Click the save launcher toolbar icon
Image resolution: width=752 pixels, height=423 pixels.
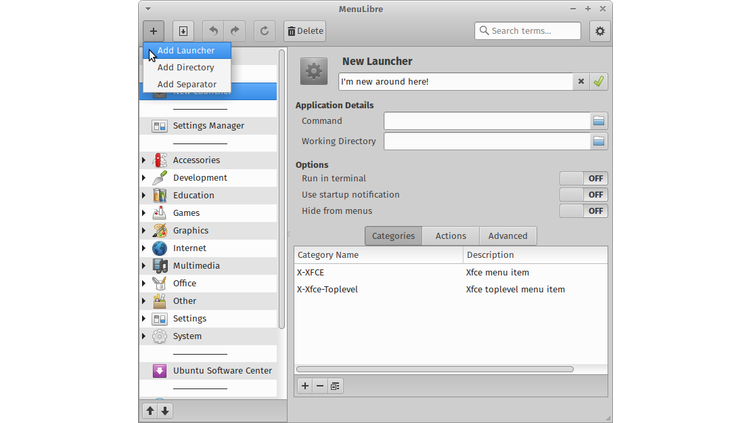(x=184, y=31)
